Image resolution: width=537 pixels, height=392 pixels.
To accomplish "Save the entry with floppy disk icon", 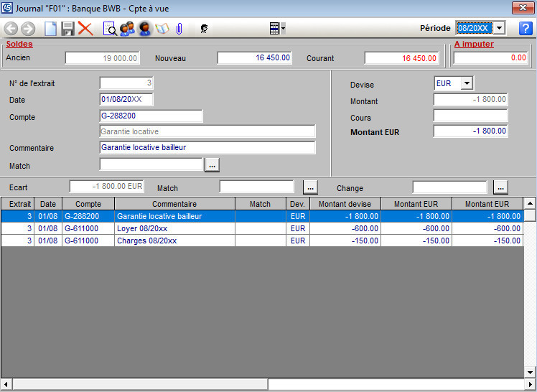I will 67,29.
